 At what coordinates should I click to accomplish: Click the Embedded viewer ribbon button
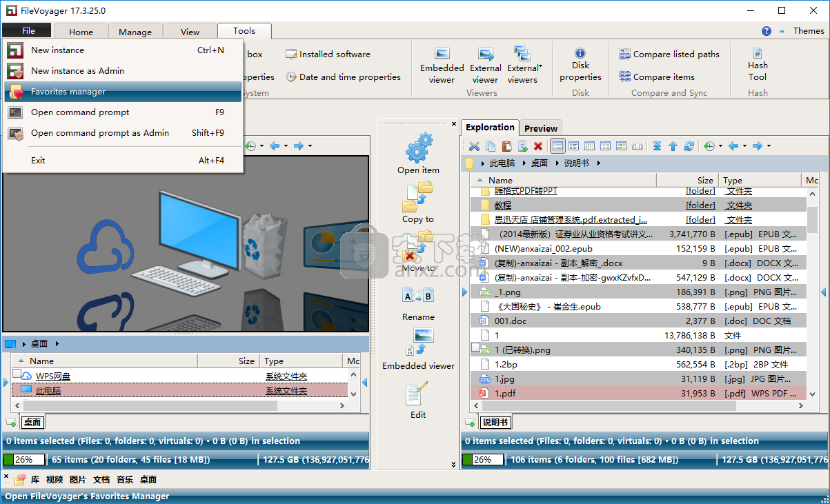click(442, 65)
